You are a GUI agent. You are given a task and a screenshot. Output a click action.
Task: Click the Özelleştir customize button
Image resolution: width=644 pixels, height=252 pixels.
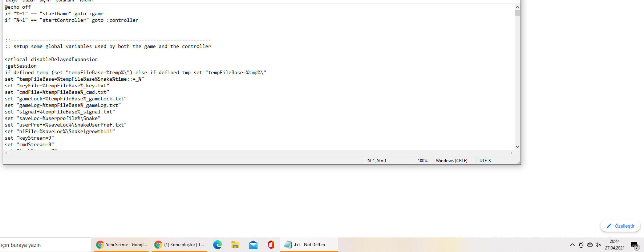pos(620,226)
